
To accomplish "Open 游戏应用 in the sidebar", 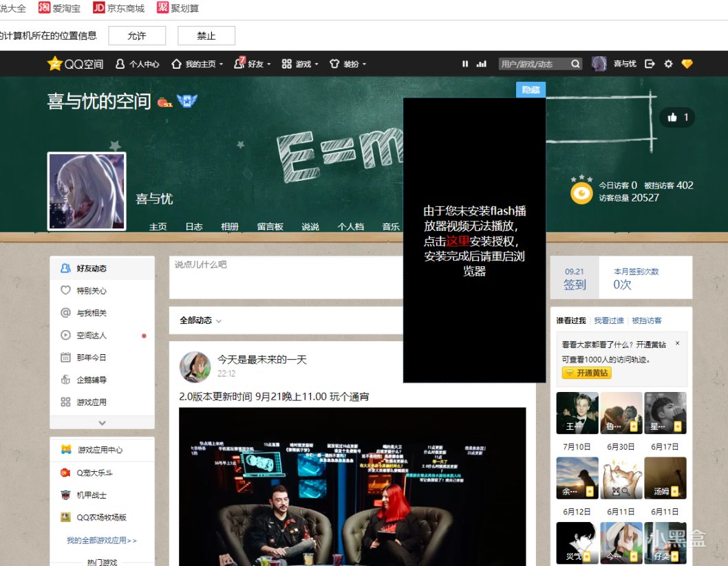I will pos(102,402).
